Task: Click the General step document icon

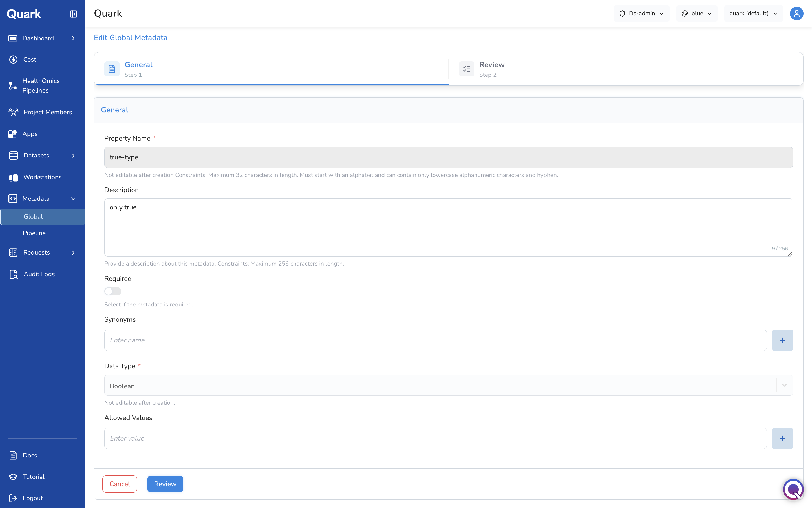Action: pos(112,69)
